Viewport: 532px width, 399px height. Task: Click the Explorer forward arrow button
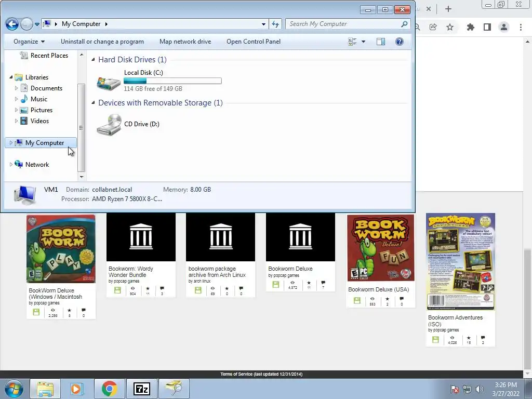coord(26,24)
